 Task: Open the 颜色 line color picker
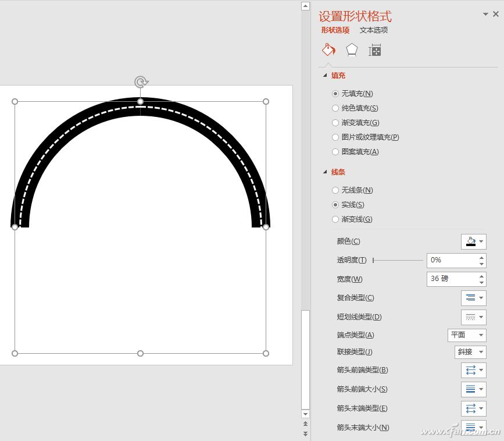(474, 241)
